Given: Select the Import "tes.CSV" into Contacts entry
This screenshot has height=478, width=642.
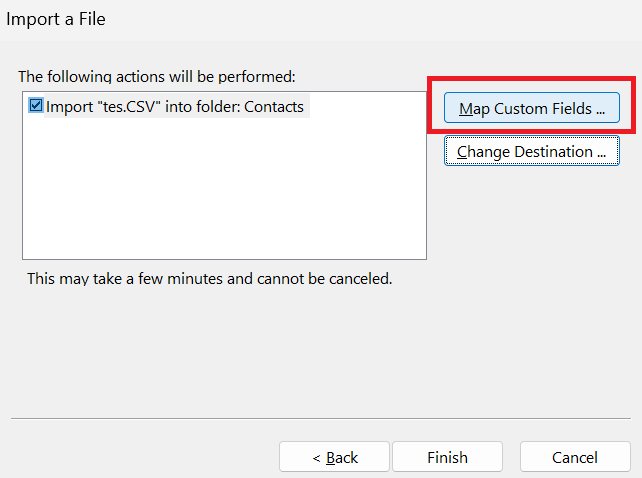Looking at the screenshot, I should pos(175,106).
